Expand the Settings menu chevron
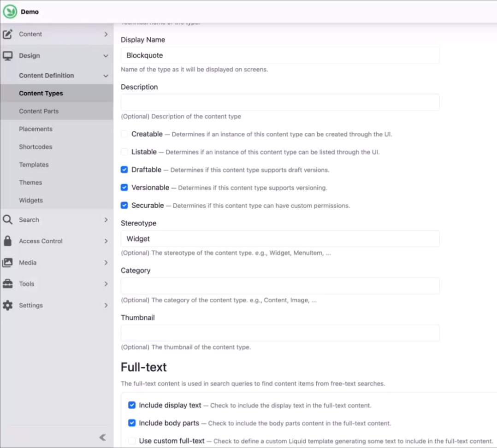Viewport: 497px width, 448px height. pyautogui.click(x=106, y=305)
